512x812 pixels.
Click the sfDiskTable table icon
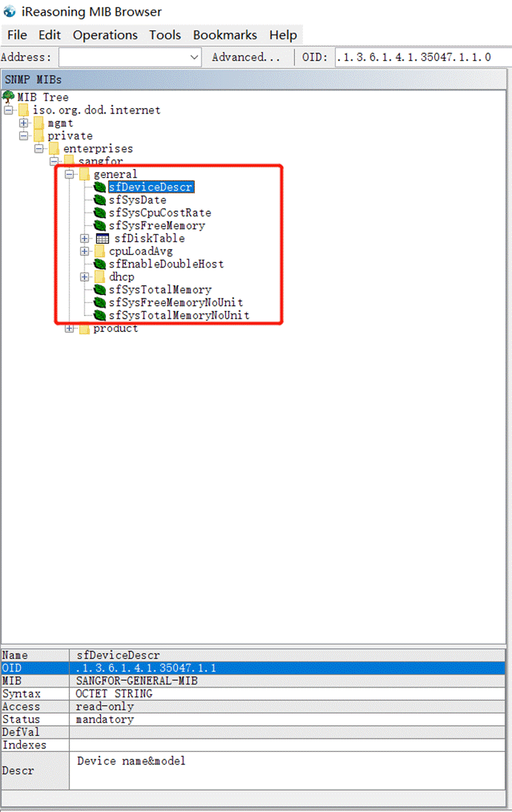(x=102, y=239)
